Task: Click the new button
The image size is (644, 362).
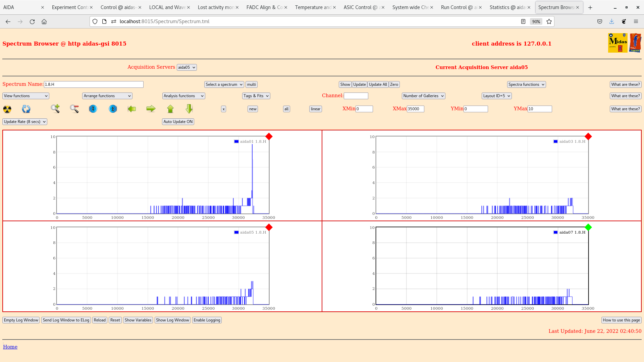Action: (x=253, y=109)
